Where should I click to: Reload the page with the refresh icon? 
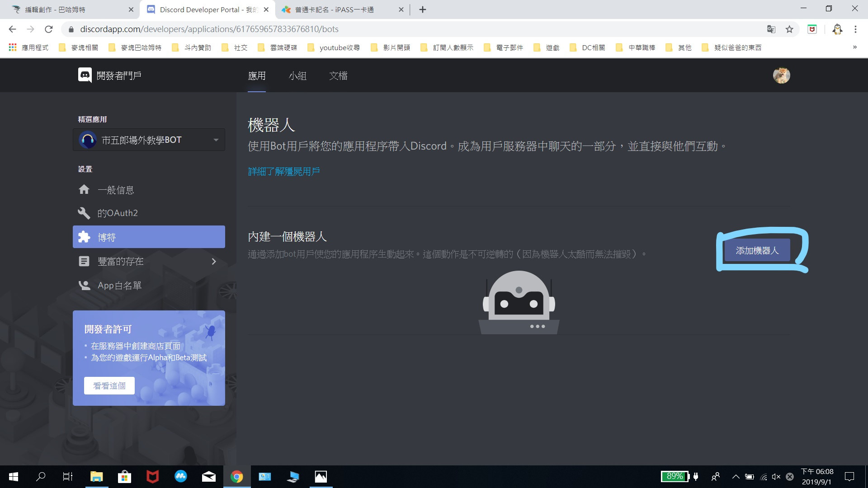coord(49,29)
